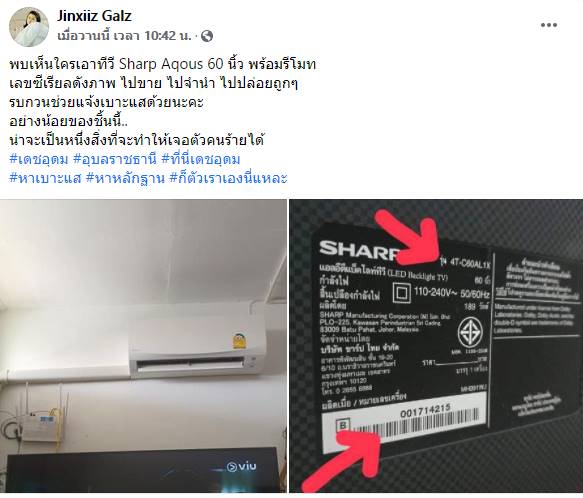Open hashtag #ที่นี่เดชอุดม
This screenshot has height=498, width=583.
coord(201,159)
